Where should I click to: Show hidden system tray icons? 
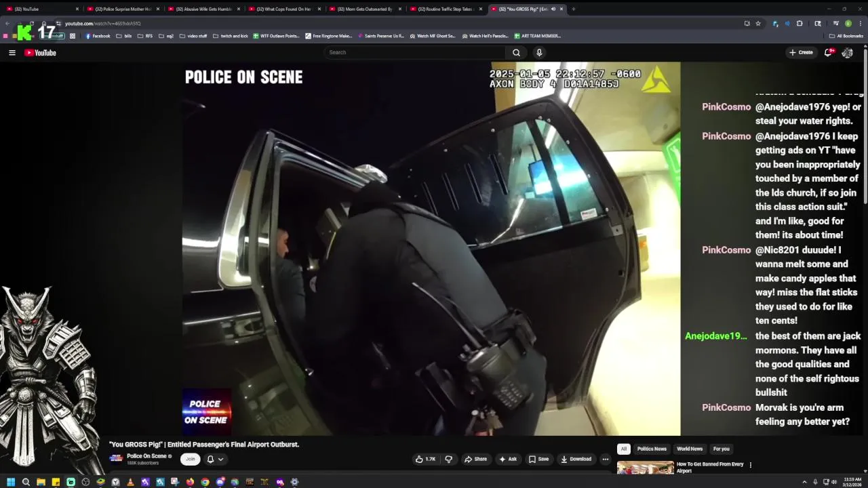(x=804, y=482)
